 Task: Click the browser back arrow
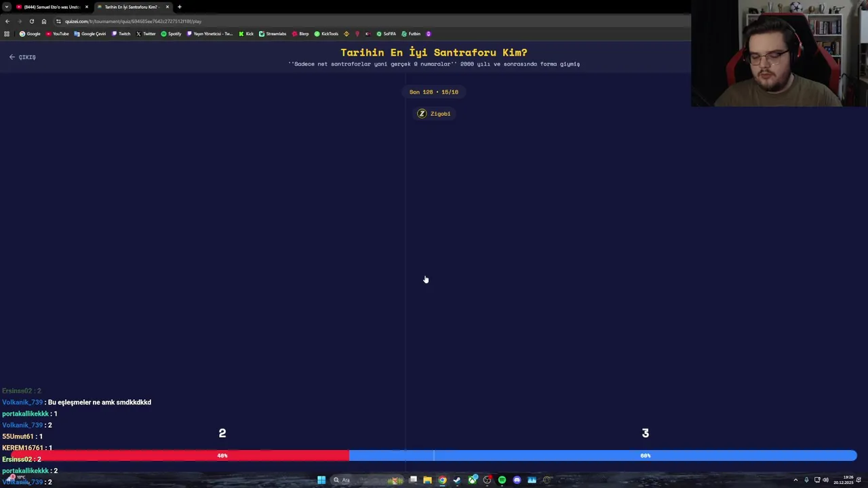[x=7, y=21]
